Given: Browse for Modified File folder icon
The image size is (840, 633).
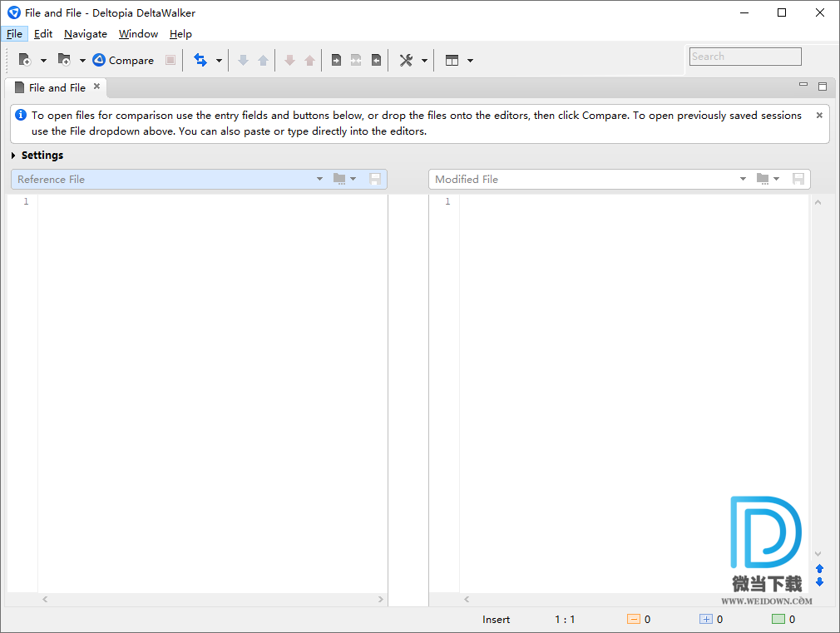Looking at the screenshot, I should [763, 179].
